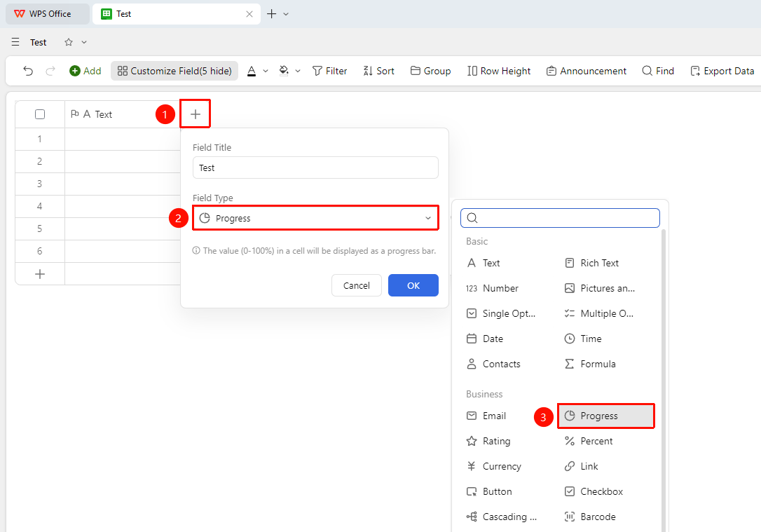Click the Export Data button
This screenshot has width=761, height=532.
(722, 71)
